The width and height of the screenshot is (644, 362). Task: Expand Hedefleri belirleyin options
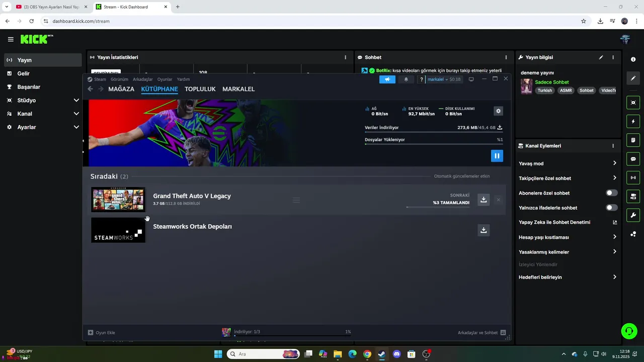pyautogui.click(x=614, y=277)
